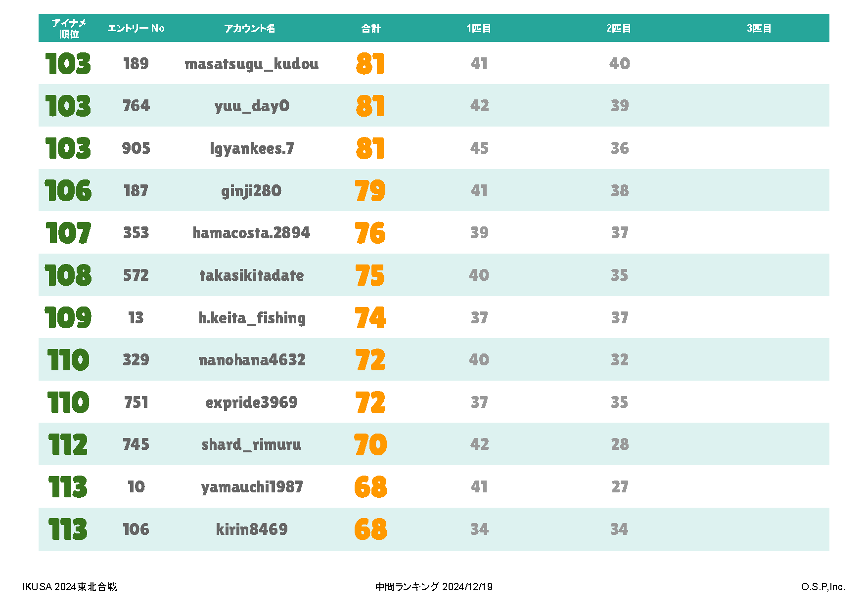Select account name masatsugu_kudou
The width and height of the screenshot is (868, 613).
(x=252, y=64)
